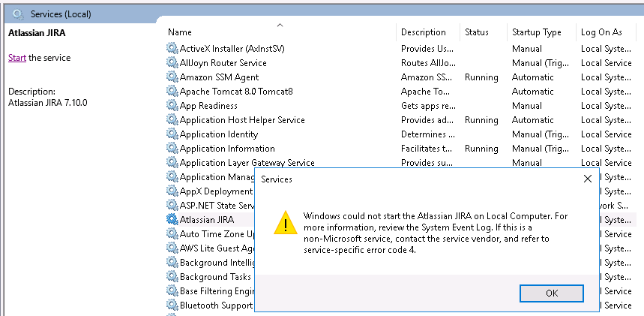The height and width of the screenshot is (316, 644).
Task: Click Manual startup type of App Readiness
Action: pos(527,105)
